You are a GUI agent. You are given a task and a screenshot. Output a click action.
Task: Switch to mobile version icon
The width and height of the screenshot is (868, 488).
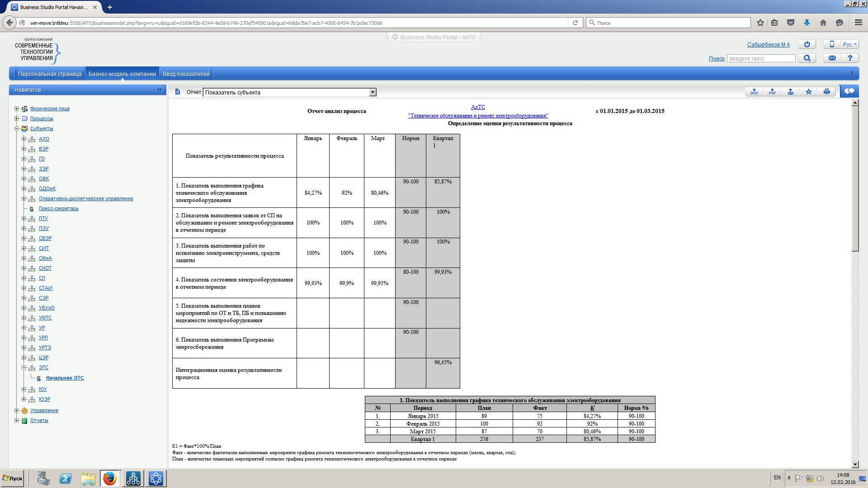click(832, 44)
